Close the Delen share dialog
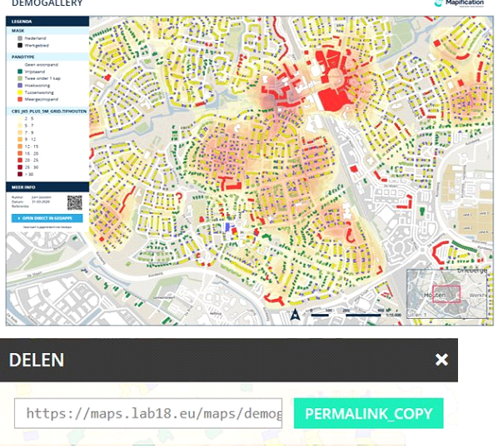The image size is (498, 448). tap(441, 360)
